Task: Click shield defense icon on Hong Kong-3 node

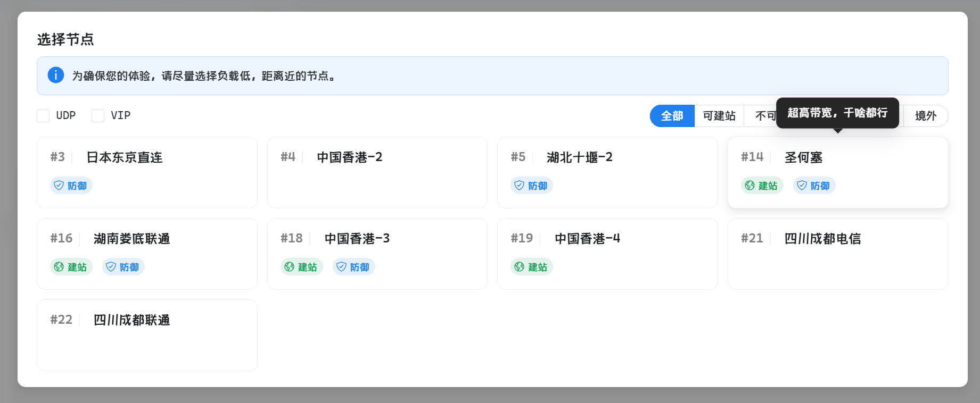Action: tap(342, 267)
